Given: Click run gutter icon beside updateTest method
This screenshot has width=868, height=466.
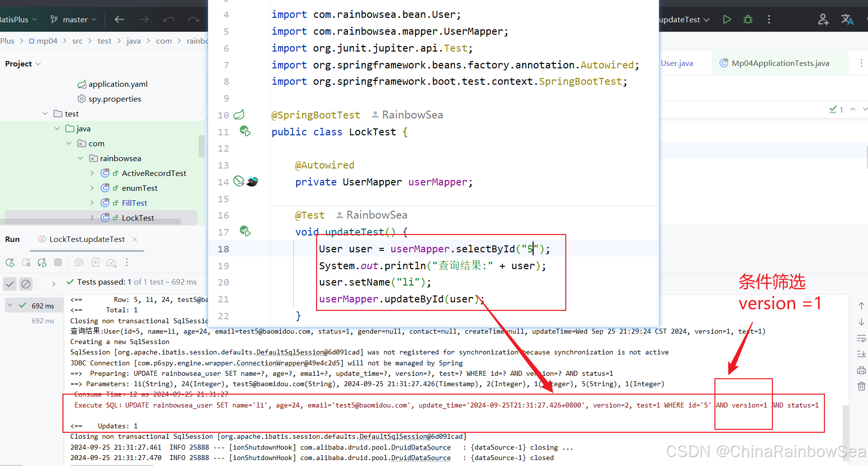Looking at the screenshot, I should coord(245,231).
